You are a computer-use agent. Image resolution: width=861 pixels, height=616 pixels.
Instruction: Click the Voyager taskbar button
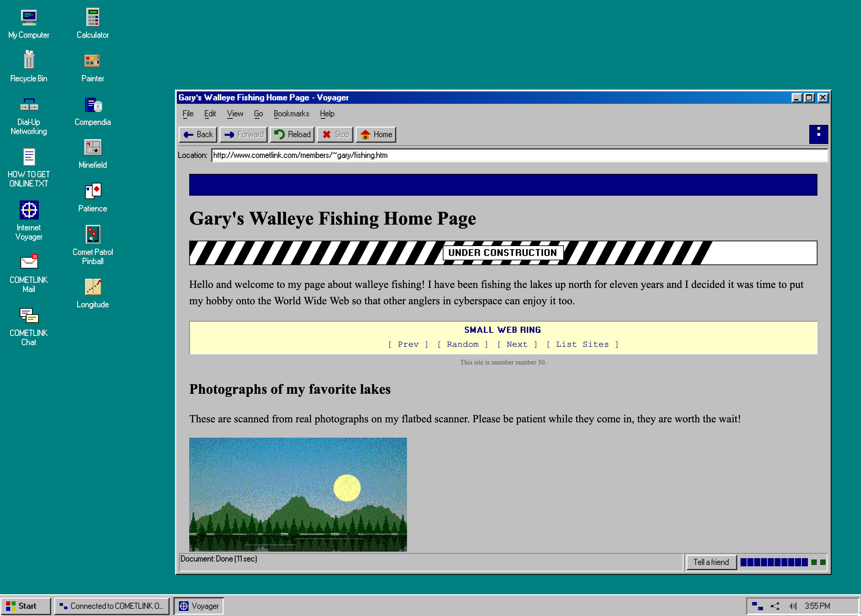point(199,606)
